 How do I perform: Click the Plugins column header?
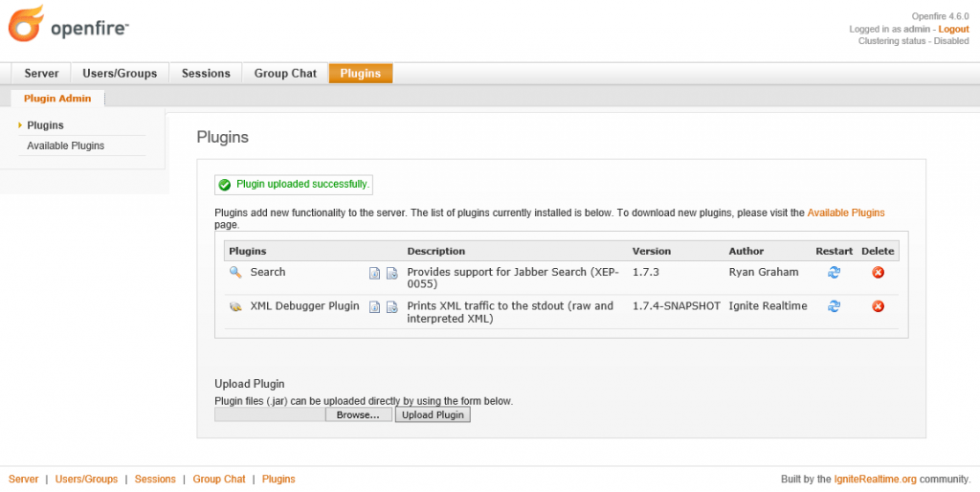coord(248,251)
